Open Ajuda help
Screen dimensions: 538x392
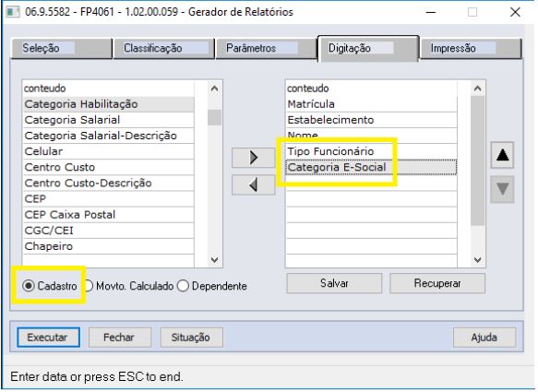[x=484, y=338]
